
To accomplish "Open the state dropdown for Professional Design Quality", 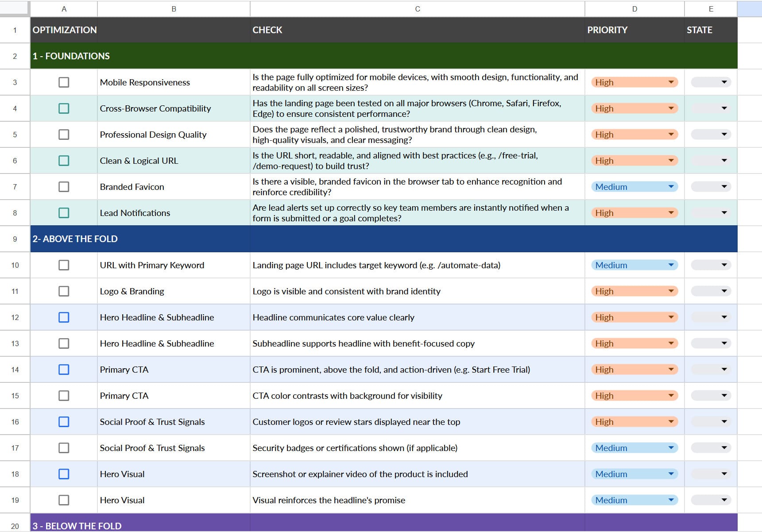I will 724,135.
